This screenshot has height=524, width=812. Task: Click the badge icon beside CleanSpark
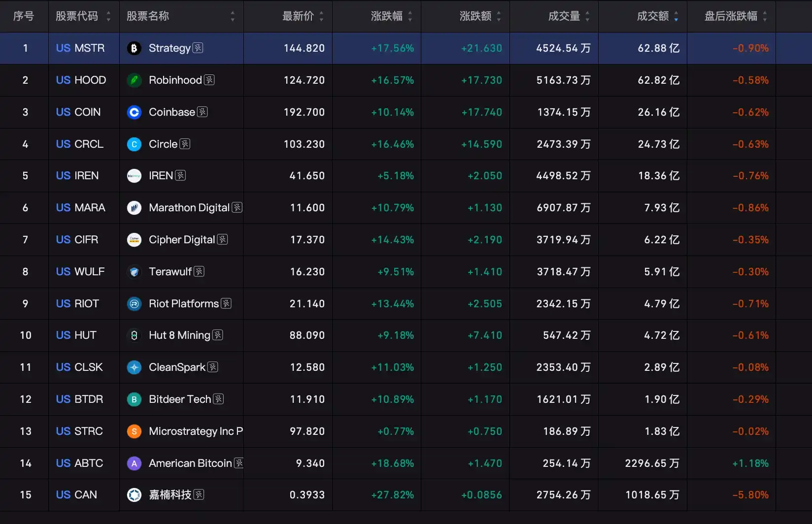(x=213, y=367)
